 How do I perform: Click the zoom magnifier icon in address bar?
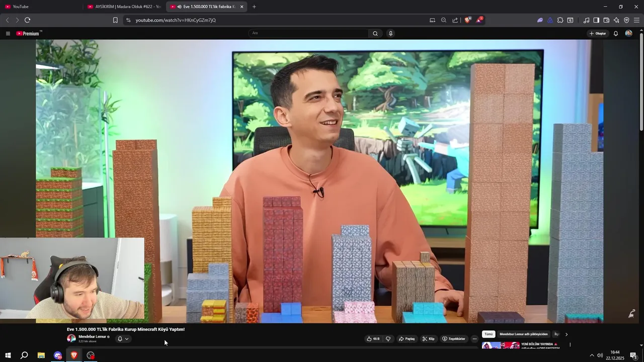pos(444,20)
